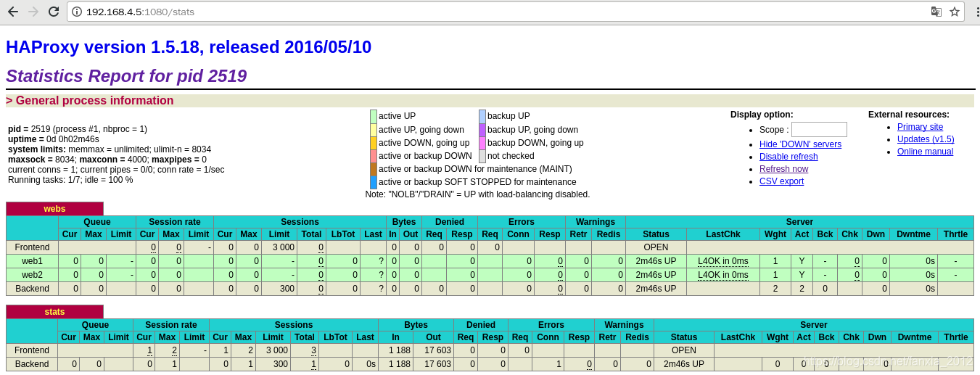Click the active DOWN, going up swatch
The height and width of the screenshot is (375, 980).
click(x=374, y=143)
